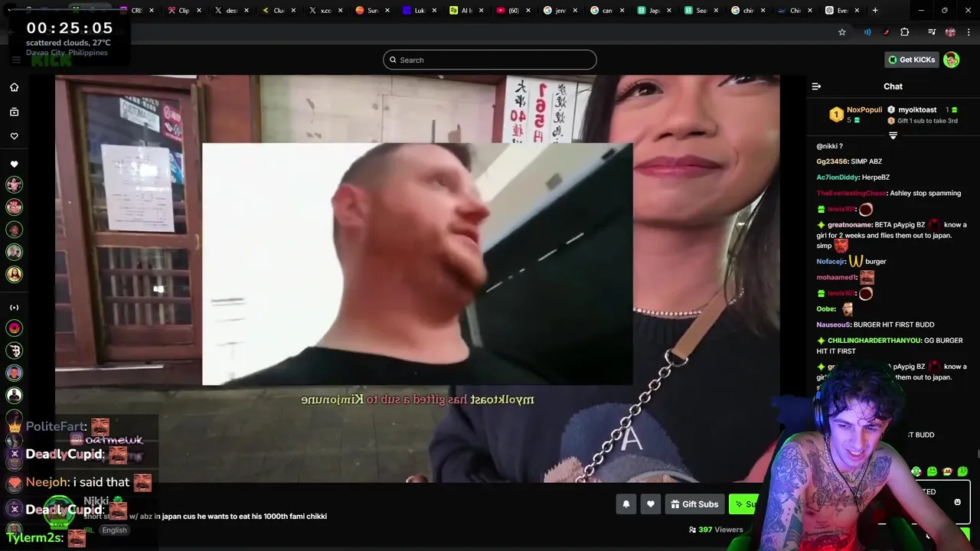Open the media control toolbar icon
Screen dimensions: 980x551
(x=932, y=32)
